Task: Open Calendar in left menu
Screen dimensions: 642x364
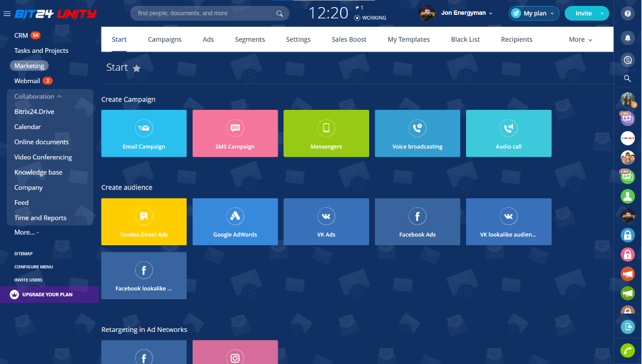Action: (x=27, y=127)
